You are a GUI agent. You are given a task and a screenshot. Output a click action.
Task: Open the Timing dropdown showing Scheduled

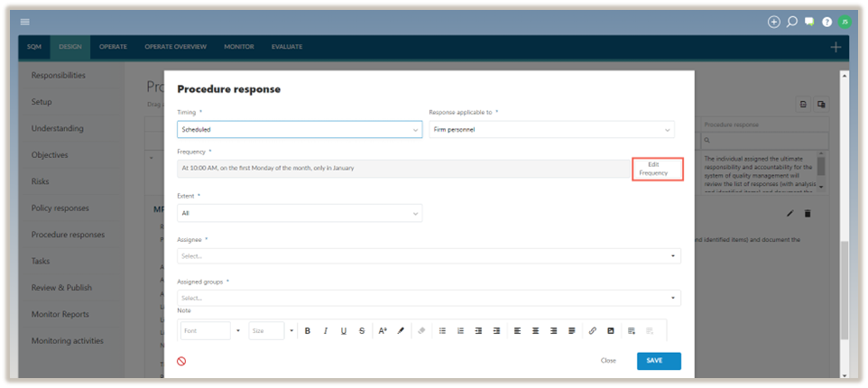300,130
